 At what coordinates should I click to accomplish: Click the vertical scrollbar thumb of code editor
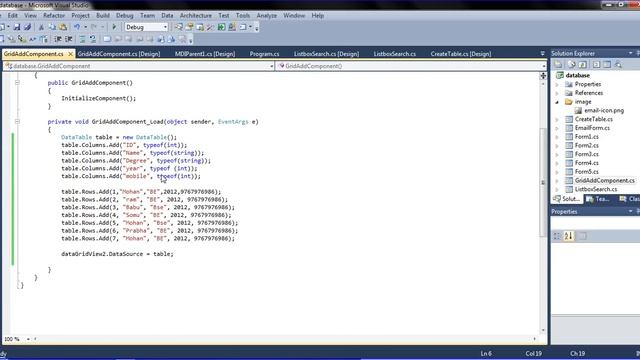pyautogui.click(x=543, y=182)
